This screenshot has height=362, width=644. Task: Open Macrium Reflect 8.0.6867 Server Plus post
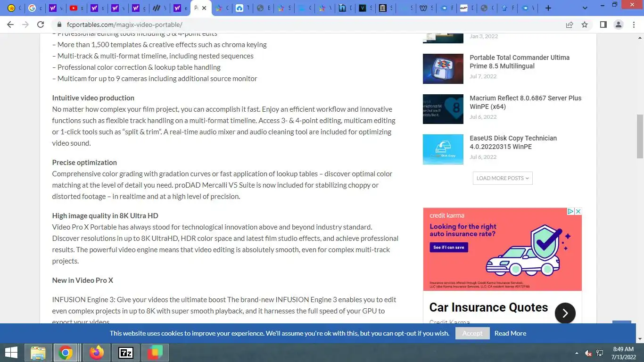(x=525, y=102)
